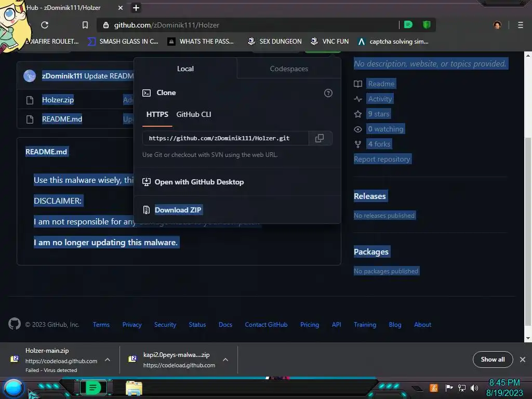This screenshot has height=399, width=532.
Task: Open clone help question mark icon
Action: (x=328, y=93)
